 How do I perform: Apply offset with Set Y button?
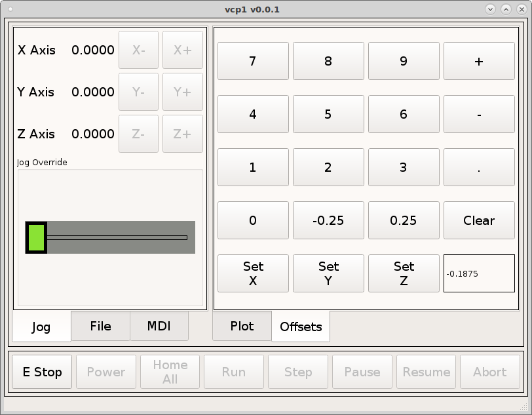coord(328,273)
